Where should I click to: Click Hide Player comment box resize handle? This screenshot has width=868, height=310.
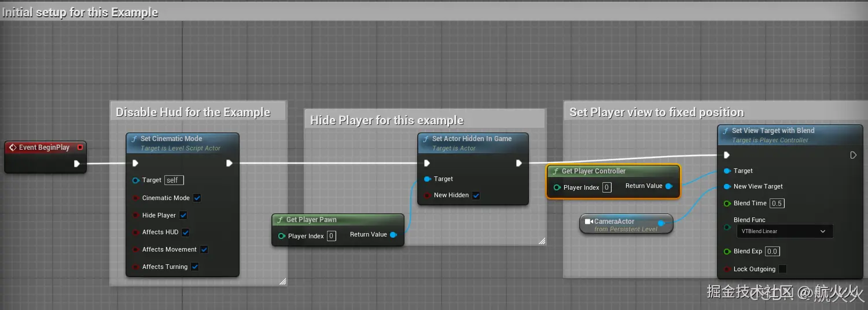pyautogui.click(x=542, y=241)
